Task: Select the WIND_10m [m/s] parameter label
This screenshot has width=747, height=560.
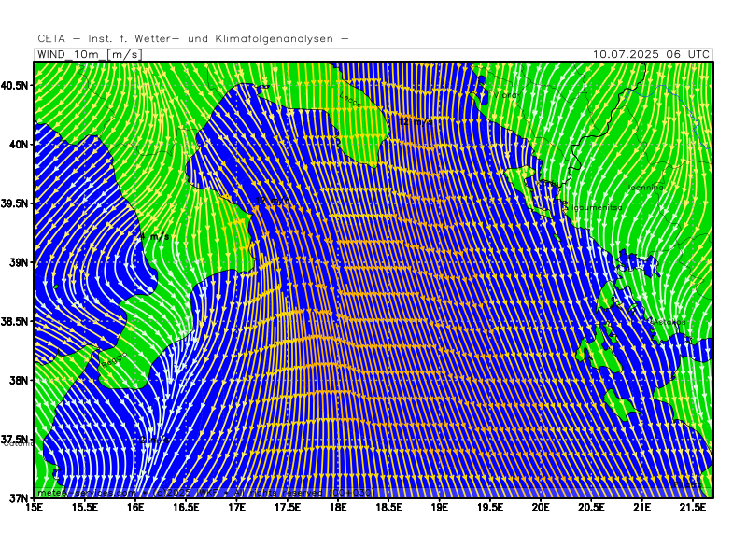Action: tap(89, 54)
